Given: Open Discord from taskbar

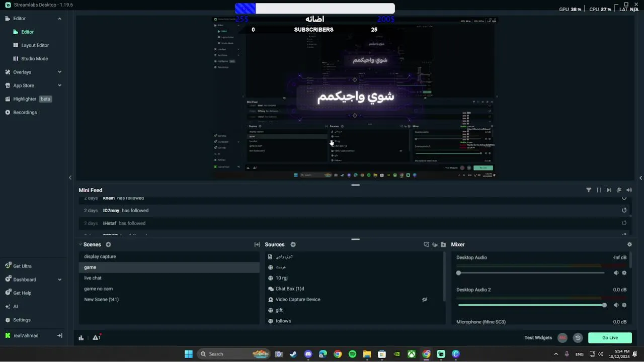Looking at the screenshot, I should (308, 354).
